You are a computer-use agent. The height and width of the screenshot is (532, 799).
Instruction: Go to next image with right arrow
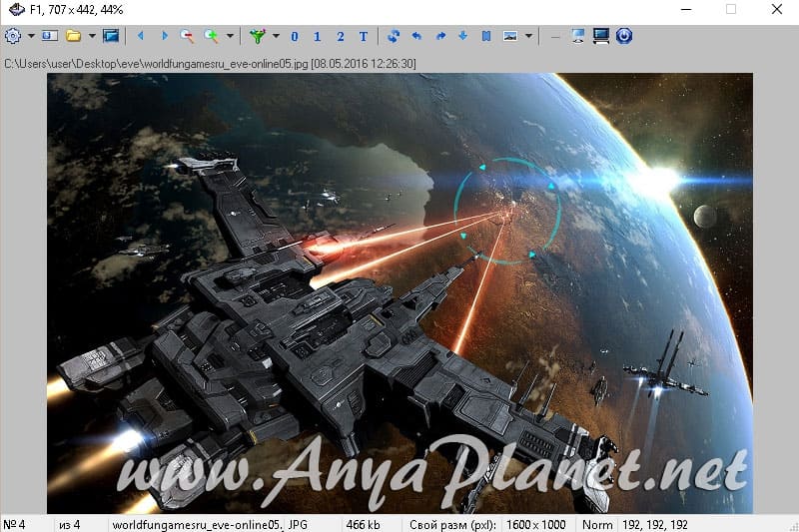164,36
